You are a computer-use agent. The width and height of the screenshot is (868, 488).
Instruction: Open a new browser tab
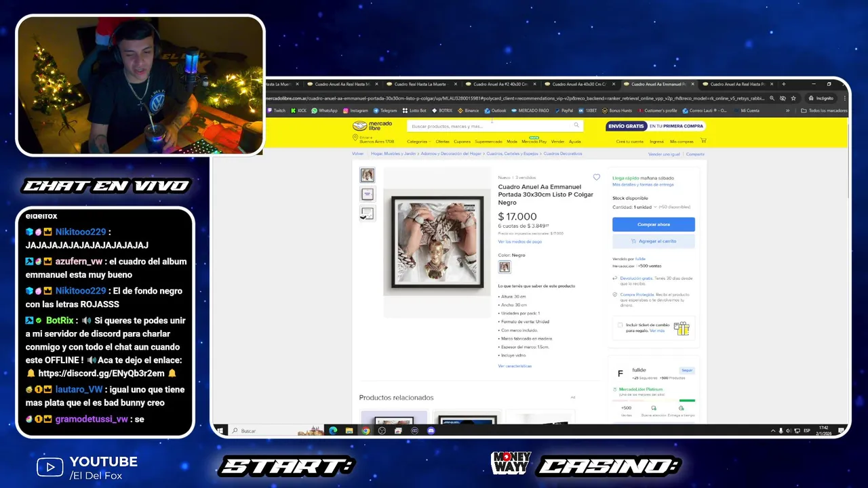click(783, 84)
